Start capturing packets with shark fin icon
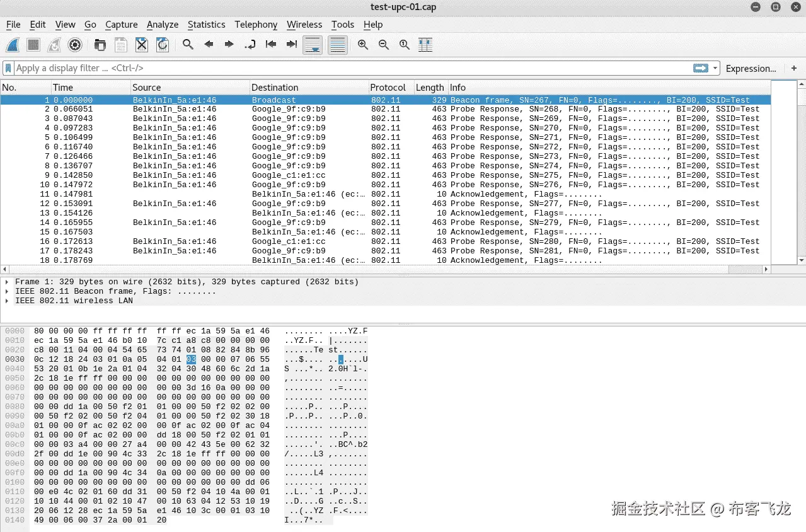This screenshot has height=532, width=806. [x=13, y=45]
